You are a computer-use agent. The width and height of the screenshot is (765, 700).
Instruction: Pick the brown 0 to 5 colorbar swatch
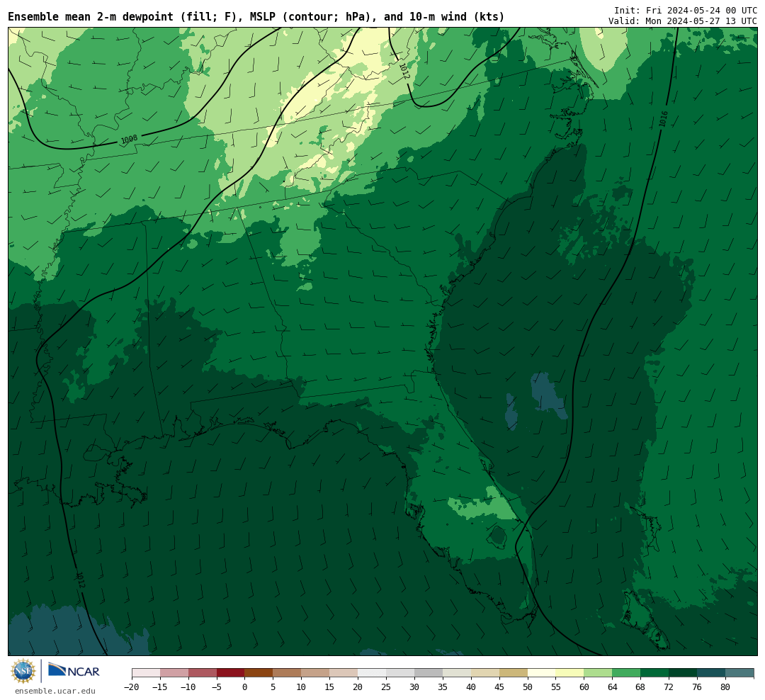(x=259, y=673)
